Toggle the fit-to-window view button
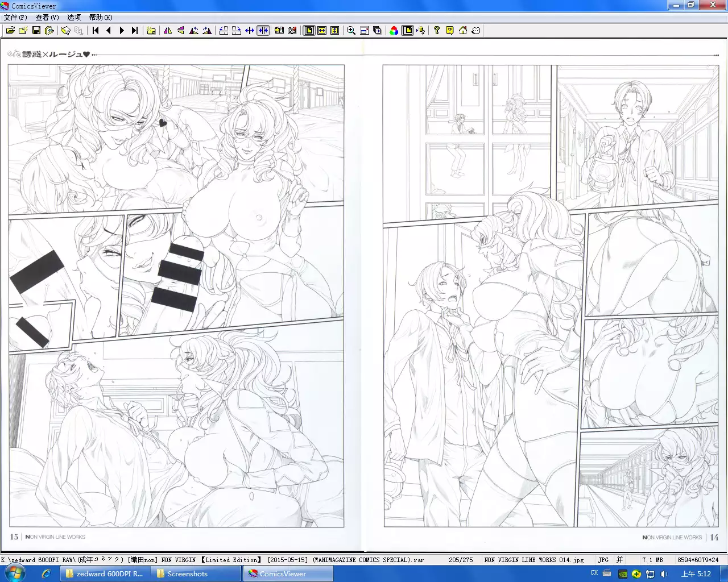This screenshot has height=582, width=728. 309,31
